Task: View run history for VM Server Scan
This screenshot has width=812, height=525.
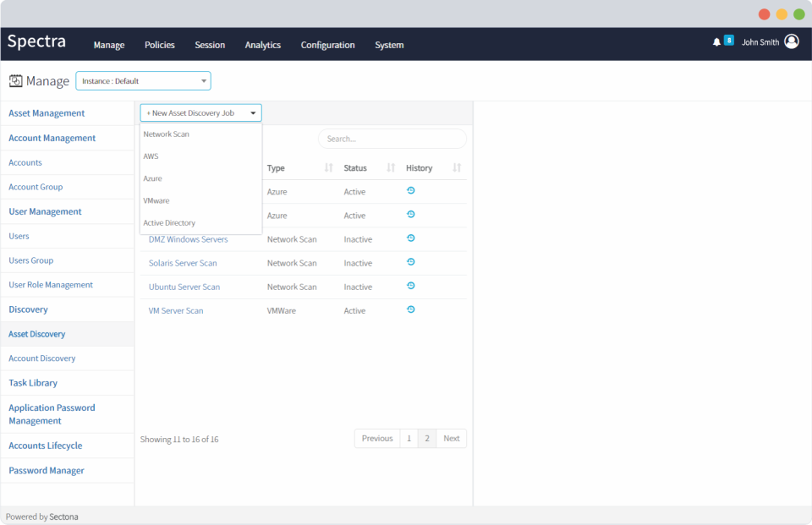Action: [411, 309]
